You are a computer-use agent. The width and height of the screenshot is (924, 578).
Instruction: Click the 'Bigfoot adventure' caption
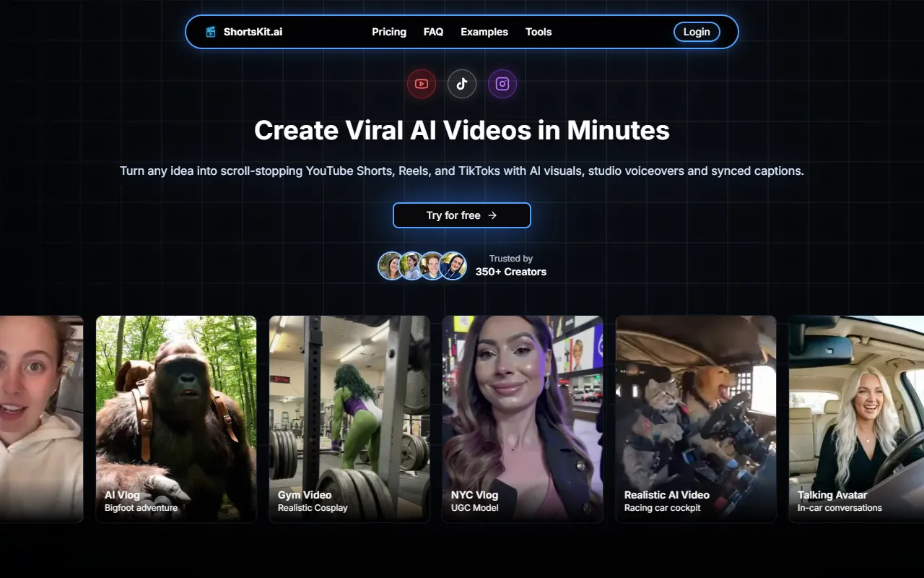point(141,508)
